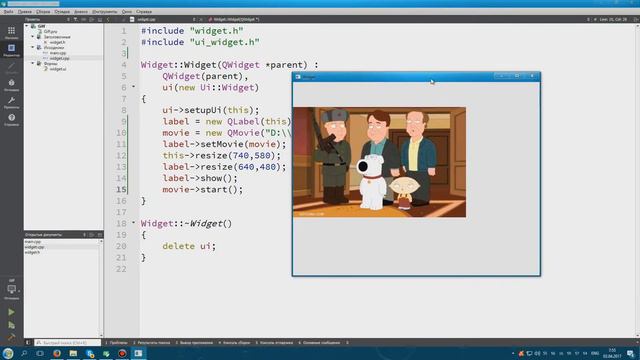Click the link-with-editor icon in Projects panel

[x=84, y=19]
